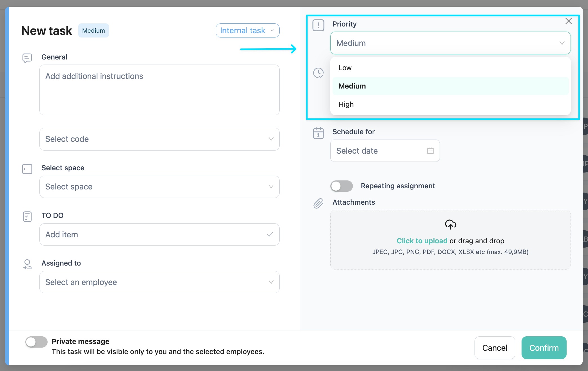588x371 pixels.
Task: Click the Select space square icon
Action: 27,169
